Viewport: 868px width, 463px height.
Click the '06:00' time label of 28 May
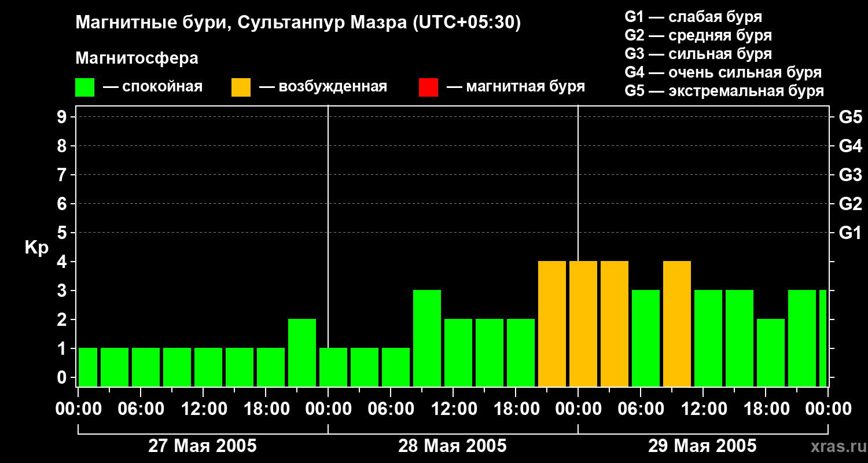391,409
